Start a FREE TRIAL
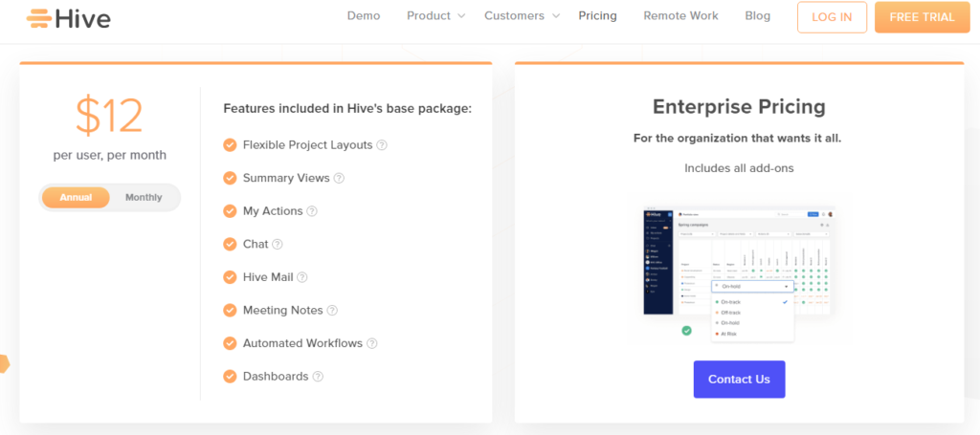980x435 pixels. pos(922,17)
